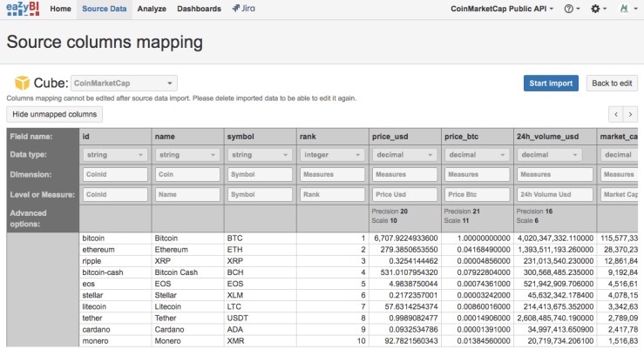
Task: Switch to the Analyze tab
Action: click(152, 9)
